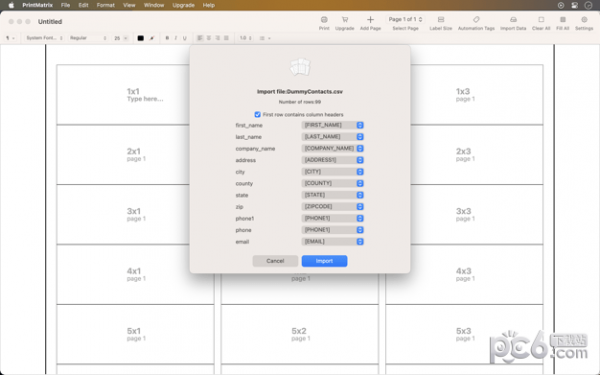The image size is (600, 375).
Task: Open the black text color swatch
Action: pyautogui.click(x=140, y=38)
